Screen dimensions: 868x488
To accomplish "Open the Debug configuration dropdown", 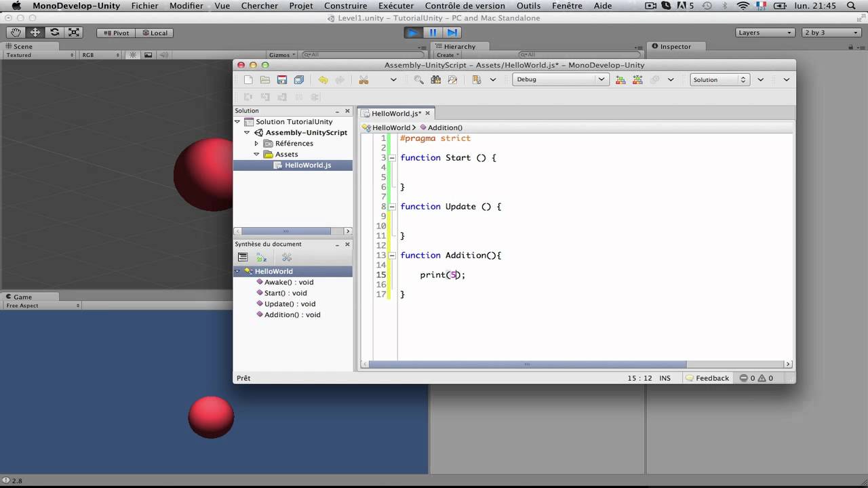I will click(559, 80).
